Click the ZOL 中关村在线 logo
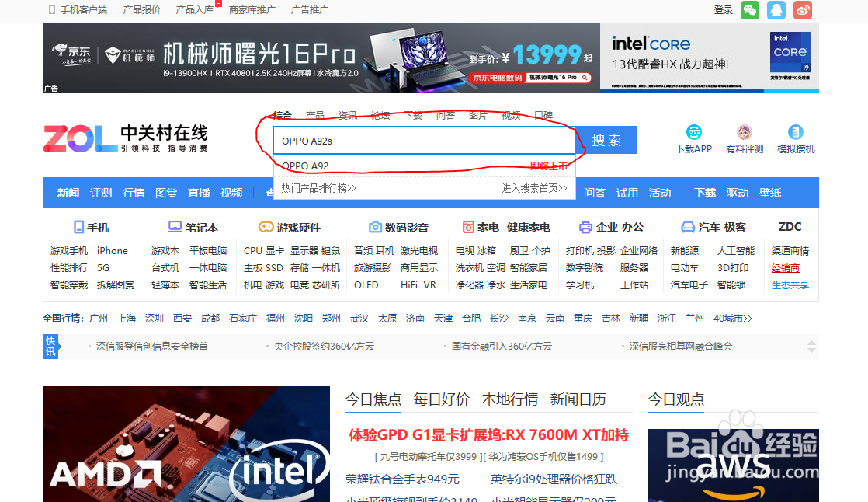The height and width of the screenshot is (502, 868). click(125, 138)
